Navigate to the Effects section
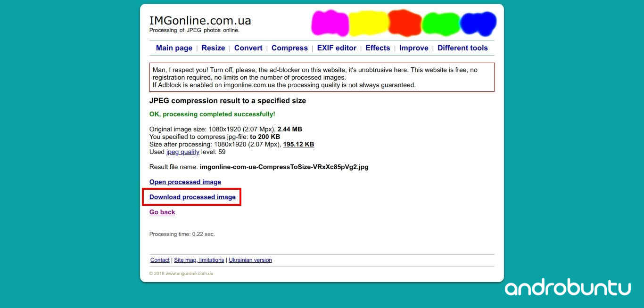The width and height of the screenshot is (644, 308). click(378, 48)
